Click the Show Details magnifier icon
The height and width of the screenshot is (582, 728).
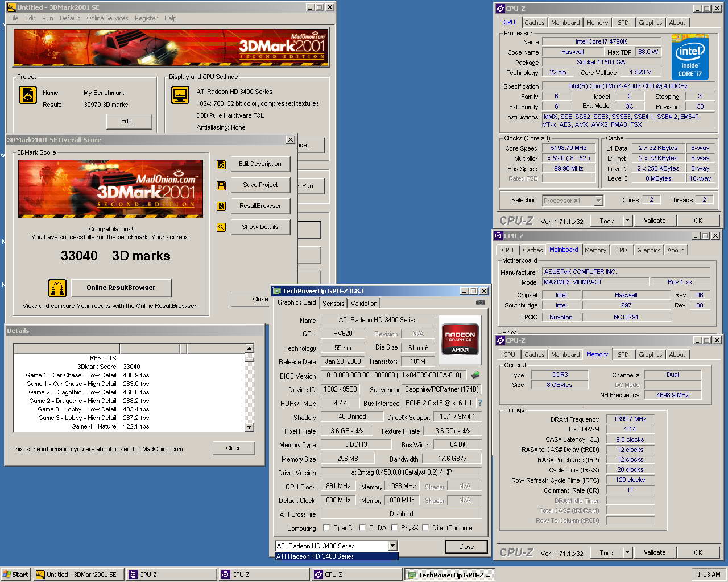coord(221,227)
